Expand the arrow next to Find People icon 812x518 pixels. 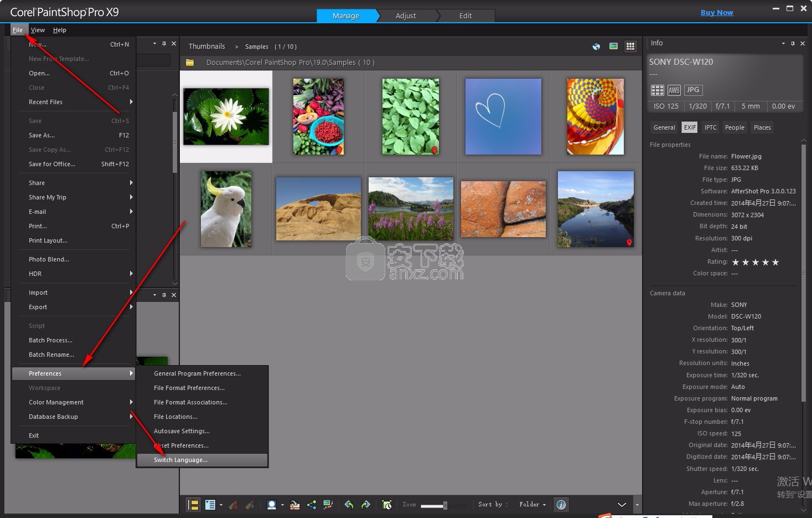[282, 505]
